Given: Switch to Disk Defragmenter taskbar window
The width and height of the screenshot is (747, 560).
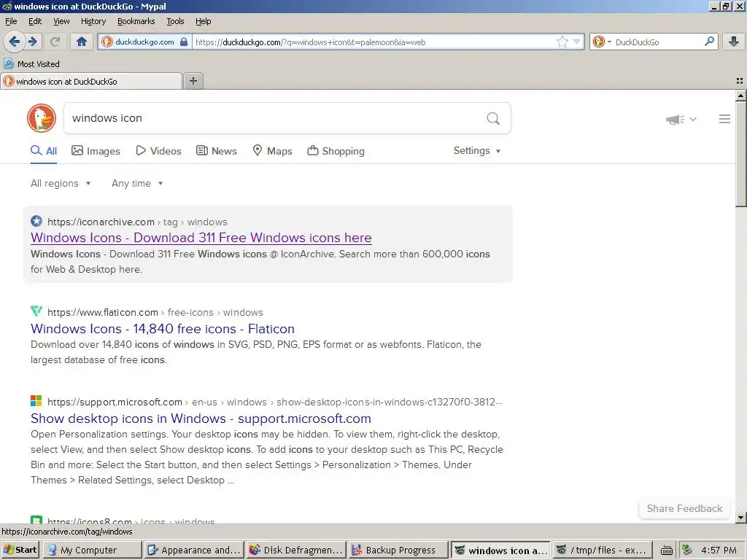Looking at the screenshot, I should (x=296, y=550).
